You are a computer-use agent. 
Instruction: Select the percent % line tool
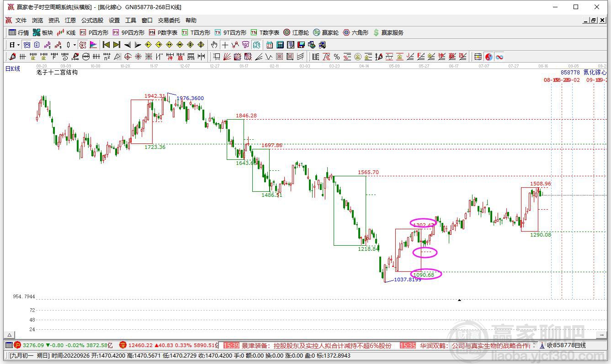[337, 57]
